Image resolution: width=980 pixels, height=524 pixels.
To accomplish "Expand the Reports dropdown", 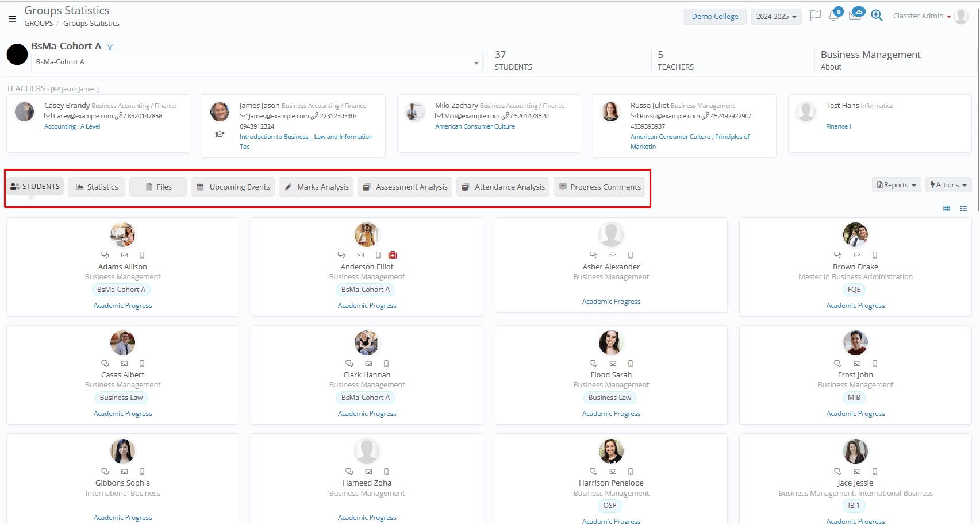I will click(x=896, y=185).
